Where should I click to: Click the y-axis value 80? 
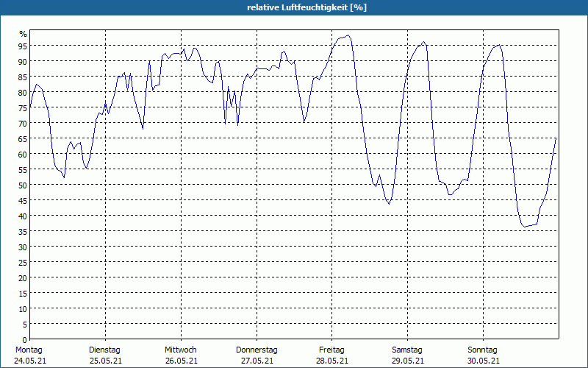tap(23, 93)
